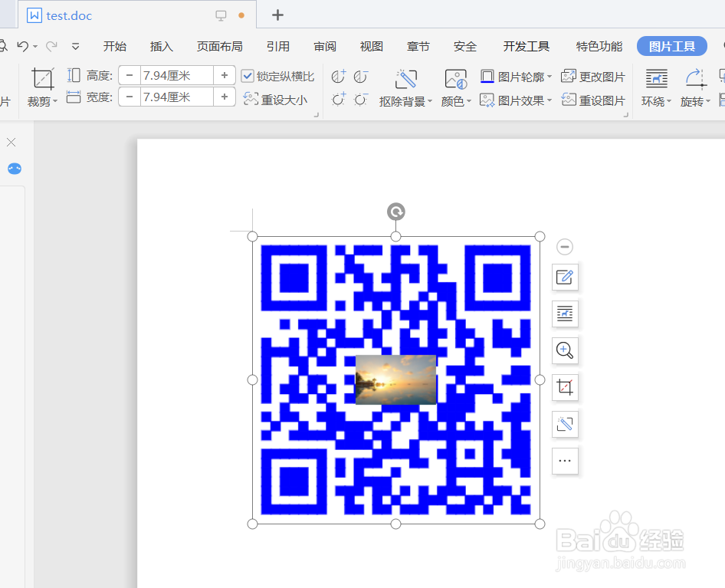Click size group dialog launcher corner arrow
725x588 pixels.
(x=317, y=114)
